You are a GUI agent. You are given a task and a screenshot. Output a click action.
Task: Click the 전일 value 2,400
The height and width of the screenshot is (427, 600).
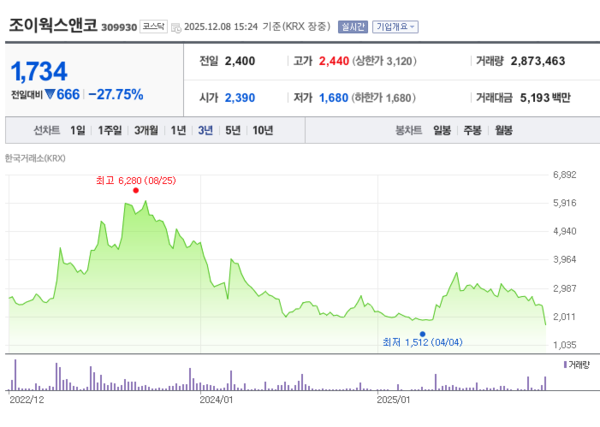point(240,61)
